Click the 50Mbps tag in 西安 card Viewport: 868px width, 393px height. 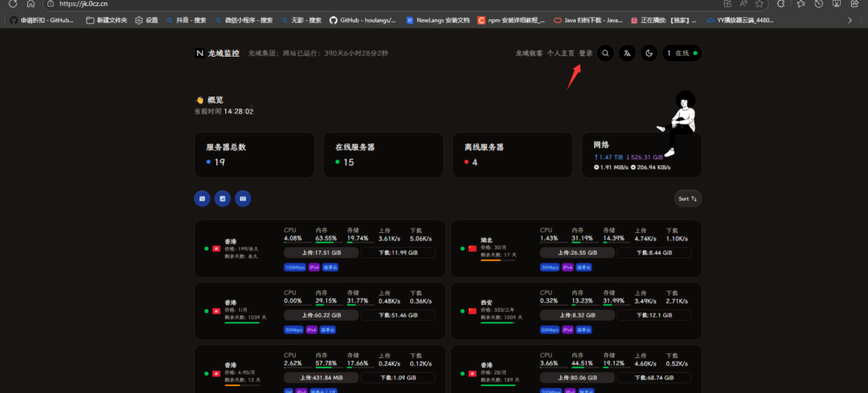tap(549, 329)
